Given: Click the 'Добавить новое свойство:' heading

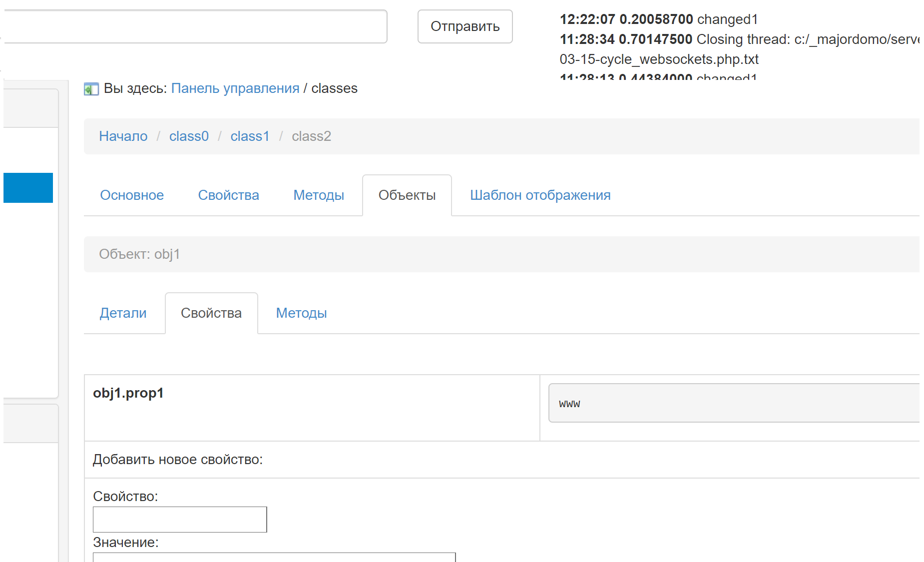Looking at the screenshot, I should (x=178, y=460).
